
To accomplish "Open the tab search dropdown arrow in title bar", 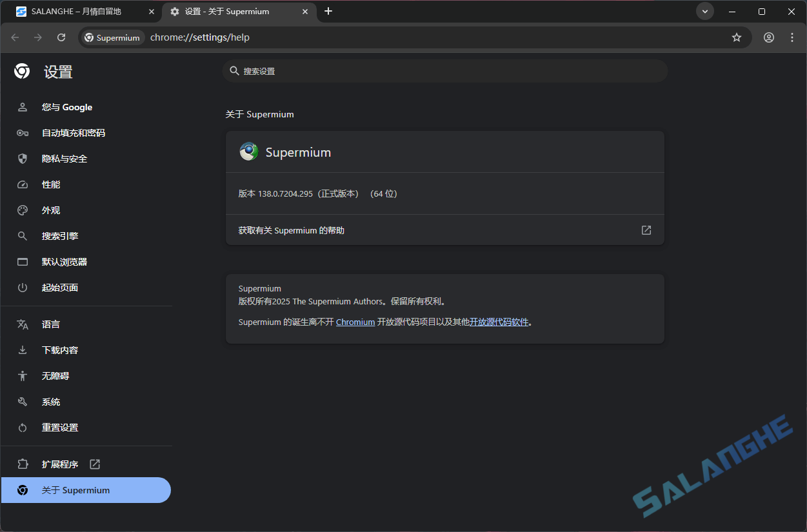I will [x=704, y=11].
